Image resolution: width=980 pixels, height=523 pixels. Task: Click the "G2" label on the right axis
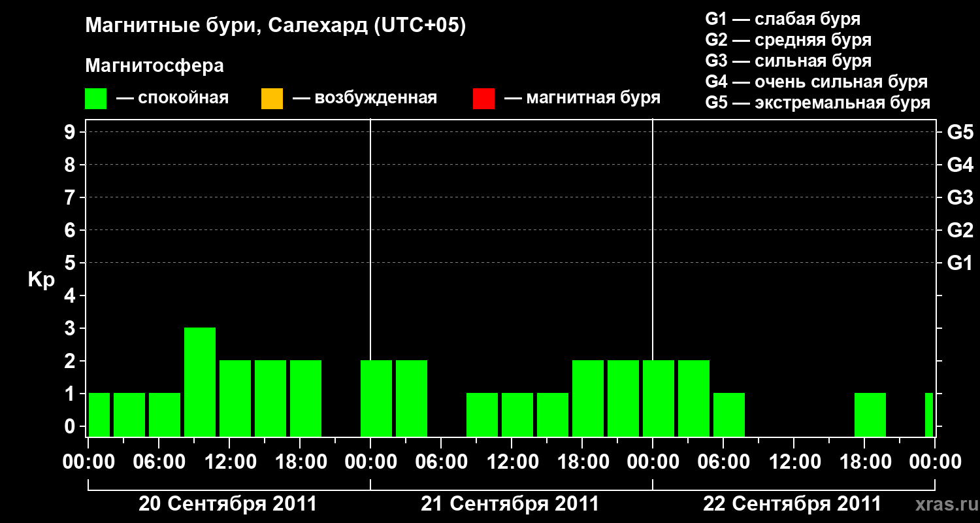[960, 230]
